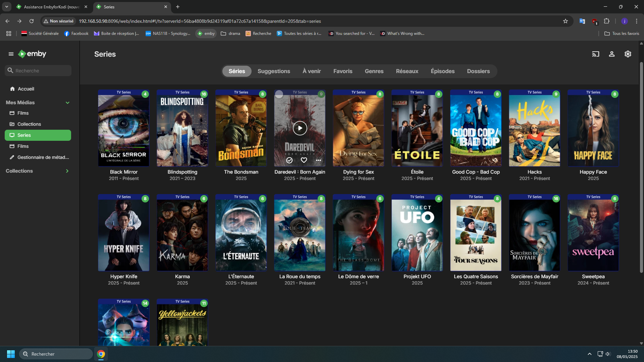Open the Black Mirror series title link
The image size is (644, 362).
pos(123,172)
